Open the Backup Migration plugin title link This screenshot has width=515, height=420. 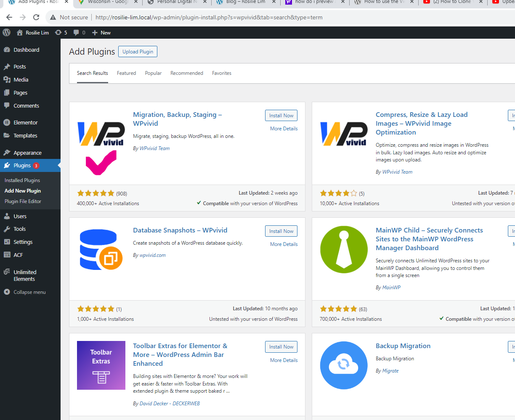click(403, 346)
